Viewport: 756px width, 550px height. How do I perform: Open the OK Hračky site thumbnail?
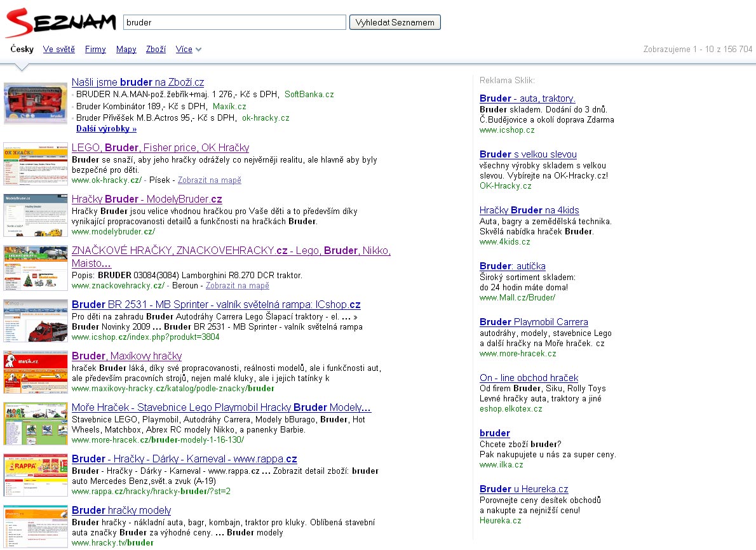click(x=35, y=164)
